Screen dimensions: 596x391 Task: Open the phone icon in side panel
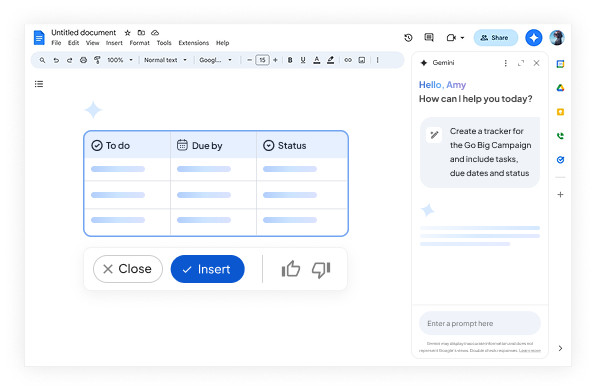coord(560,136)
